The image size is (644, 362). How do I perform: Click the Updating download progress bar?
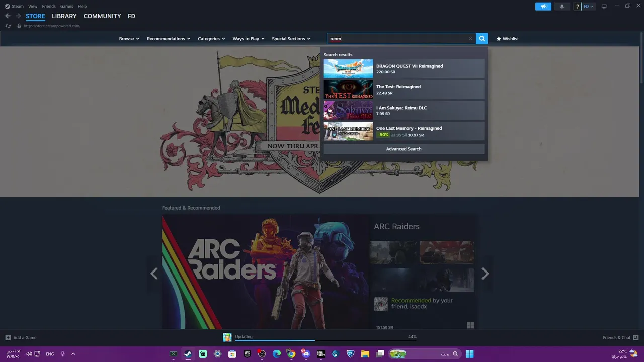click(325, 340)
